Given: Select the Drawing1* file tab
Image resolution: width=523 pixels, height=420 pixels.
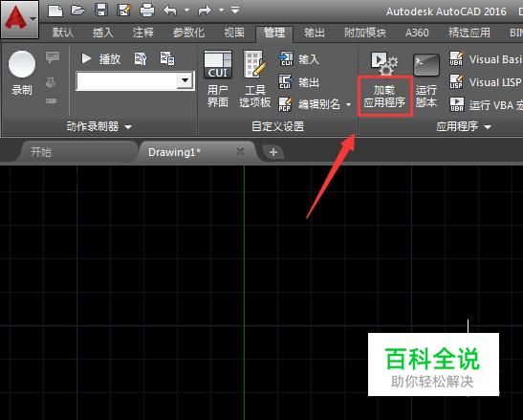Looking at the screenshot, I should 174,152.
